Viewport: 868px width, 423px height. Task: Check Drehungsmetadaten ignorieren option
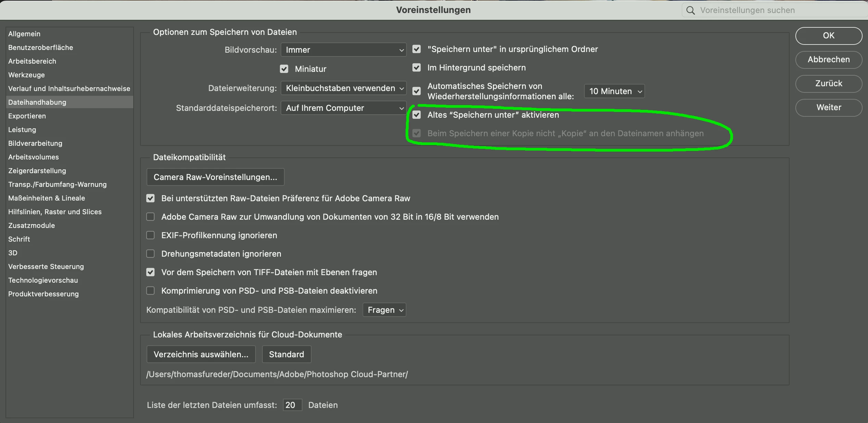point(150,254)
